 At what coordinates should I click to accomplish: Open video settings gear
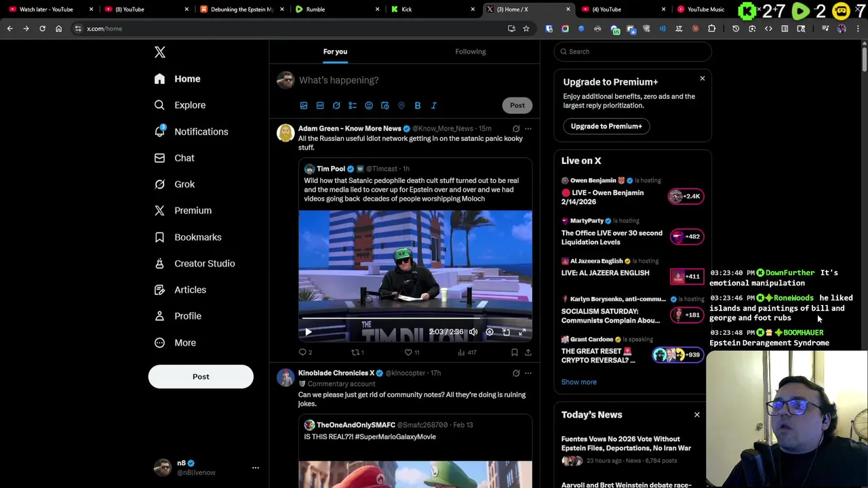tap(490, 332)
